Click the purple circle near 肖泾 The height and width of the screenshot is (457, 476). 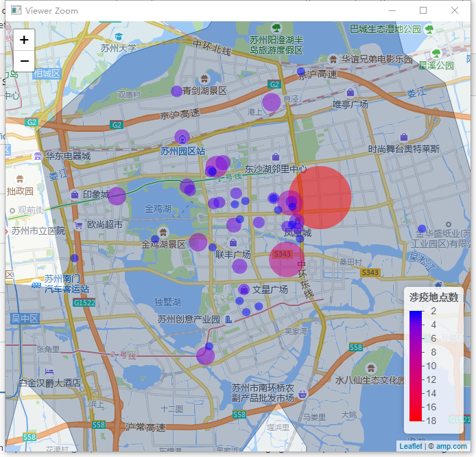coord(272,102)
